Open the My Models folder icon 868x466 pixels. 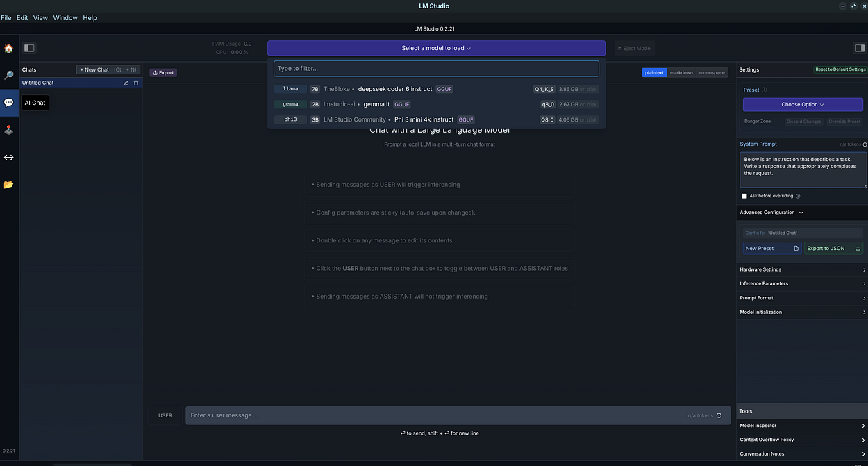8,184
